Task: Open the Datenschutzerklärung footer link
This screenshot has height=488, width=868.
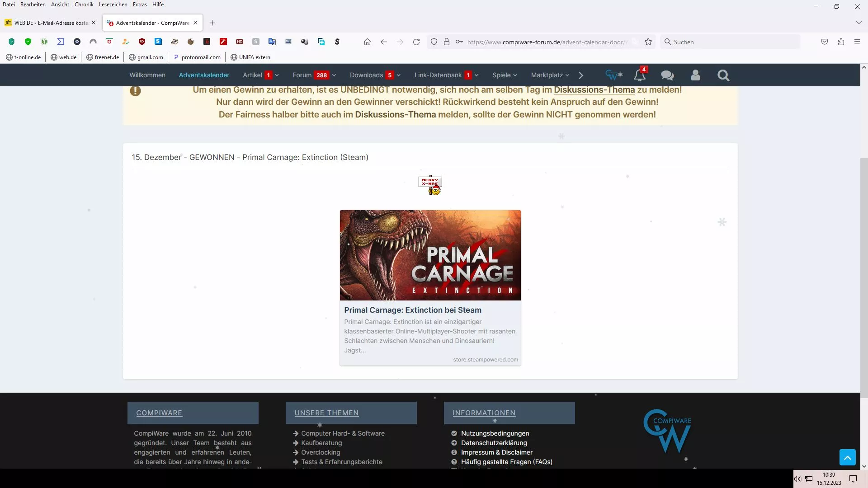Action: coord(494,443)
